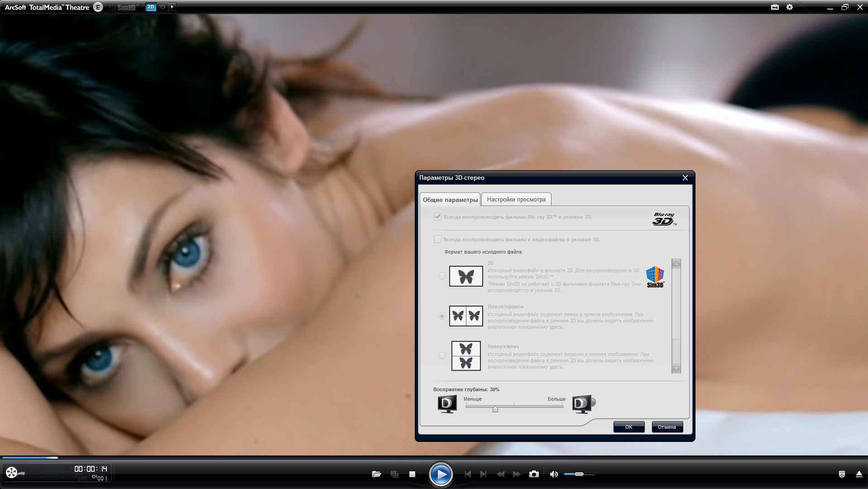Expand the arrow next to 3D mode
Screen dimensions: 868x489
pos(172,7)
